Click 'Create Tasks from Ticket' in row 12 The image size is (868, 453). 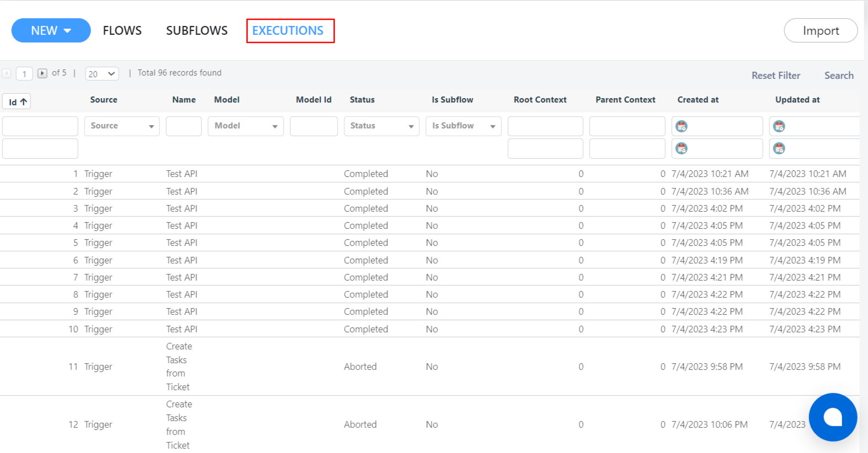pyautogui.click(x=179, y=424)
